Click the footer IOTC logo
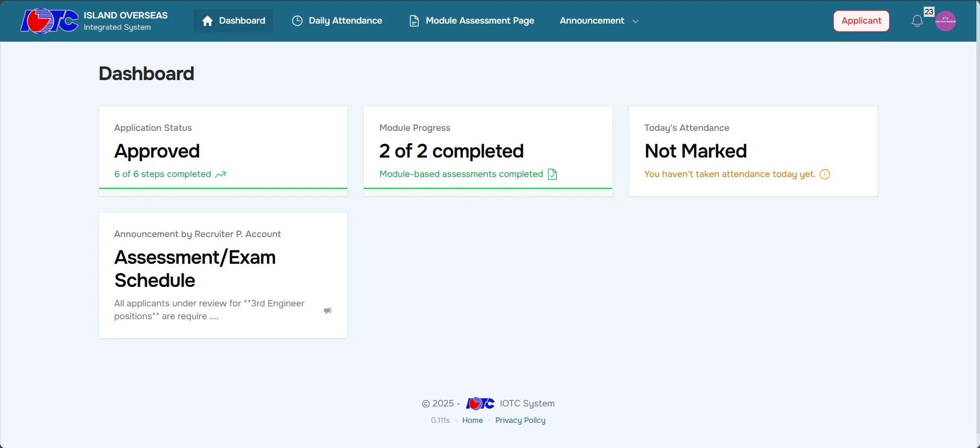Screen dimensions: 980x448 480,403
